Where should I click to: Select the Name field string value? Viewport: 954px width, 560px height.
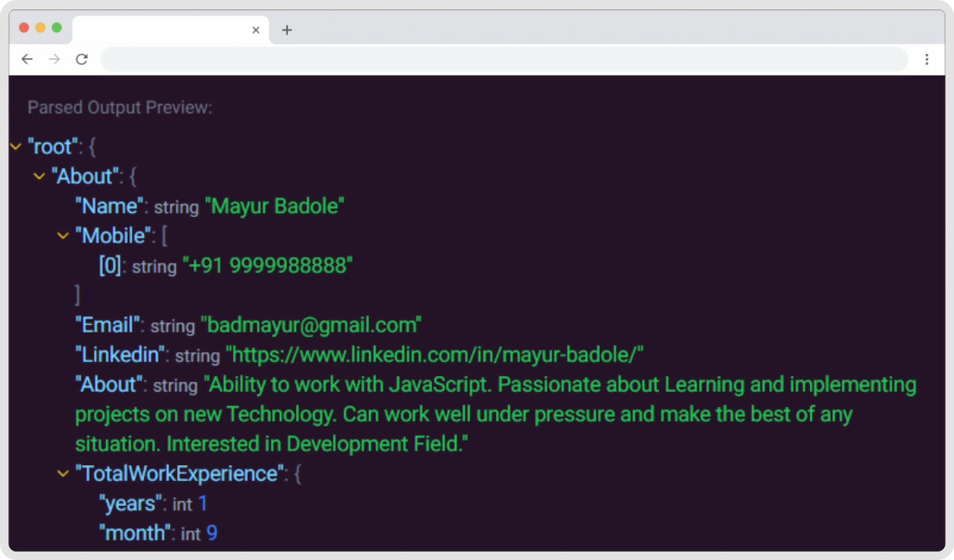click(275, 205)
